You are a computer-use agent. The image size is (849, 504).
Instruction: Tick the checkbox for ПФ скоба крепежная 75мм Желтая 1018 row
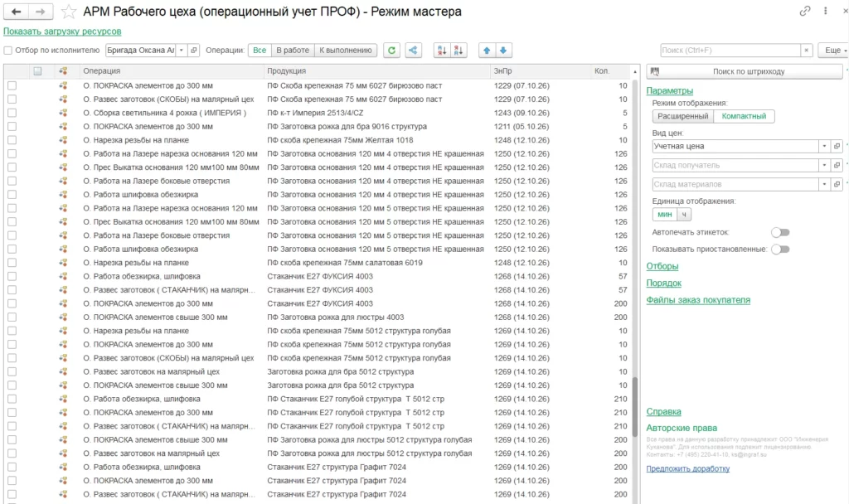point(12,140)
